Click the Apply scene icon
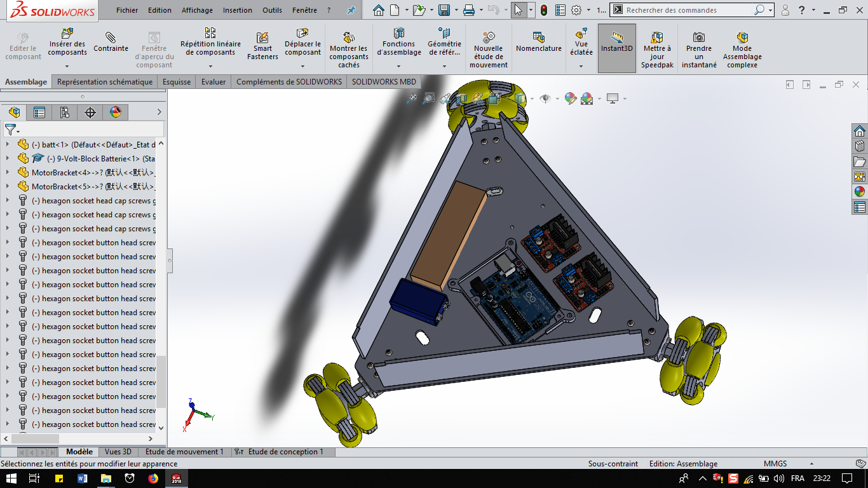 (587, 98)
